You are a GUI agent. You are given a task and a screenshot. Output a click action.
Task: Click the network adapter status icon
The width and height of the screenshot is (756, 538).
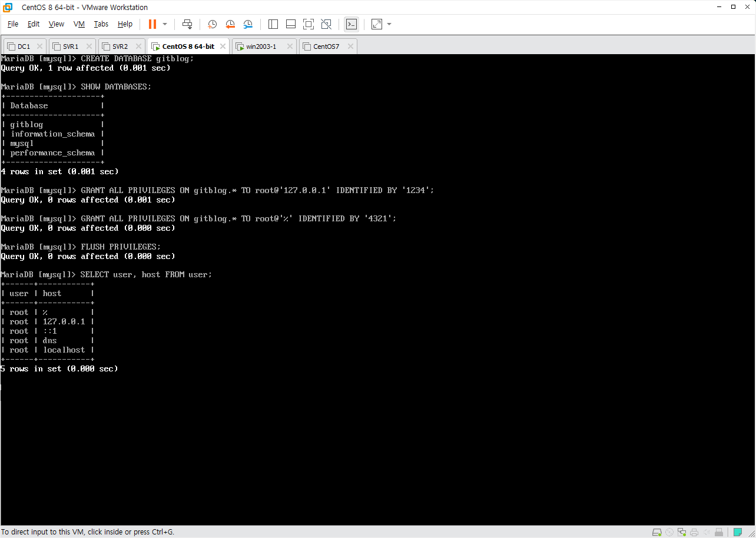[x=682, y=532]
